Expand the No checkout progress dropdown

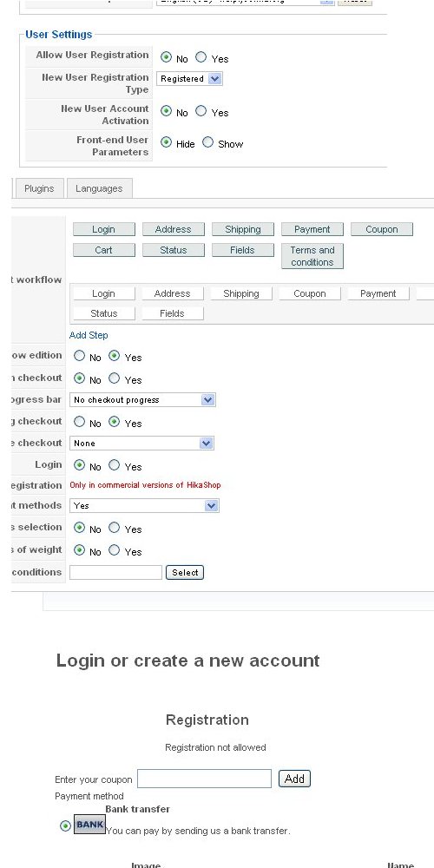[142, 399]
